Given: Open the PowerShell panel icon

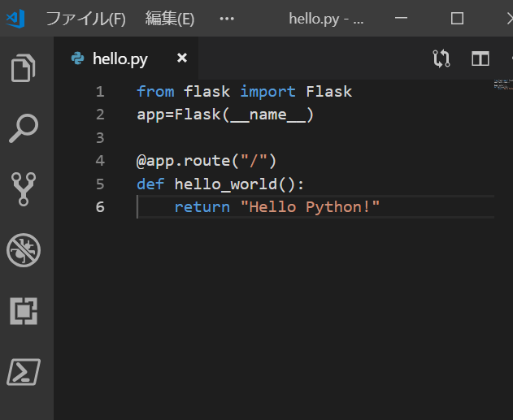Looking at the screenshot, I should click(x=24, y=372).
